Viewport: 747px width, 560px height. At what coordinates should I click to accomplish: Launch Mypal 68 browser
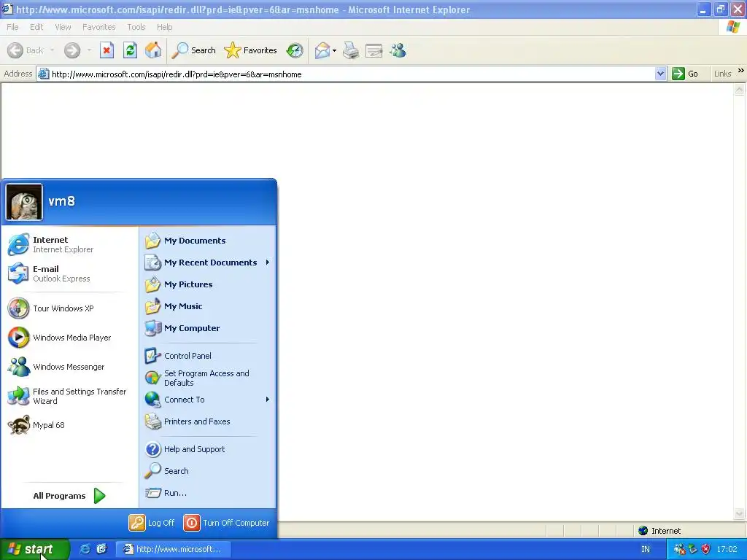point(69,425)
